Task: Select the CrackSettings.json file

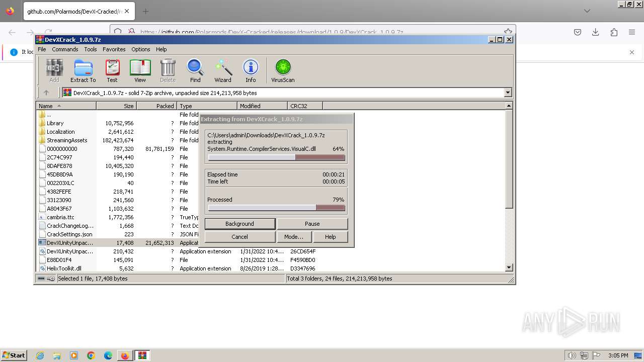Action: point(69,234)
